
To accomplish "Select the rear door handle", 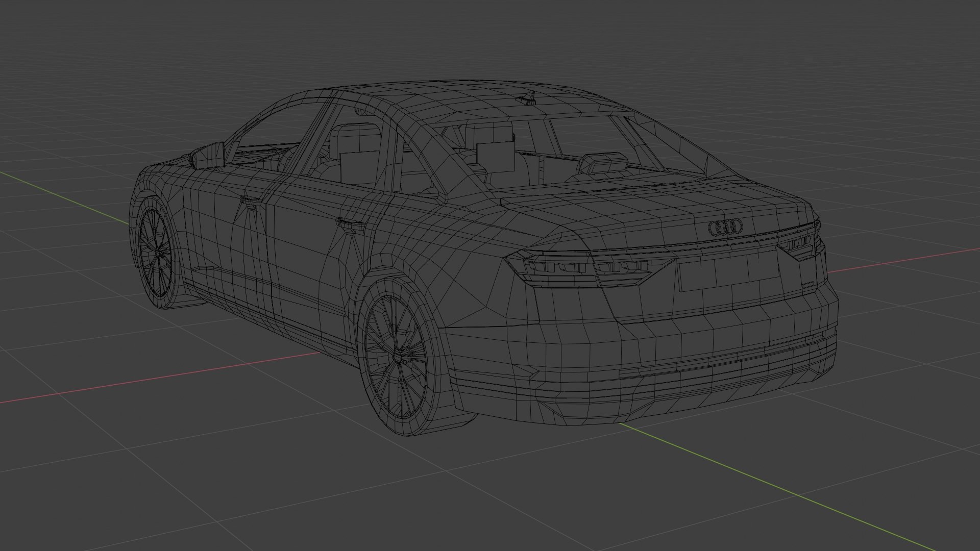I will click(x=350, y=224).
